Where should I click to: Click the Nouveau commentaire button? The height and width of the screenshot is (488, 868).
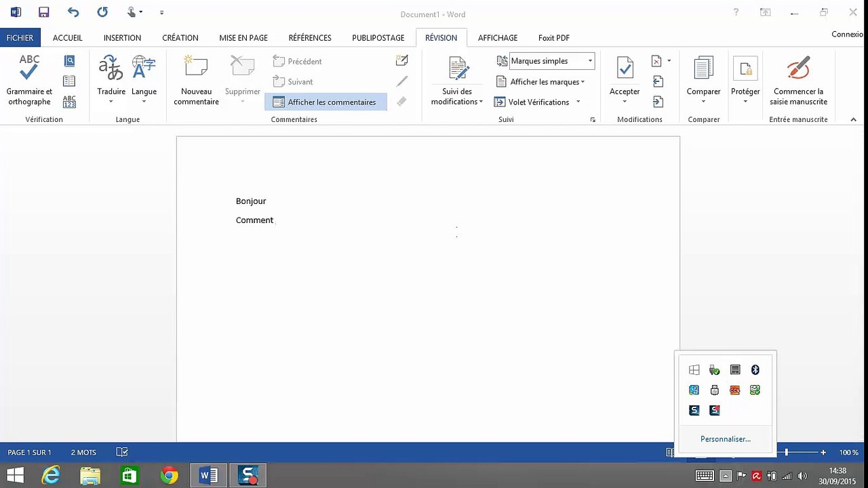coord(196,80)
